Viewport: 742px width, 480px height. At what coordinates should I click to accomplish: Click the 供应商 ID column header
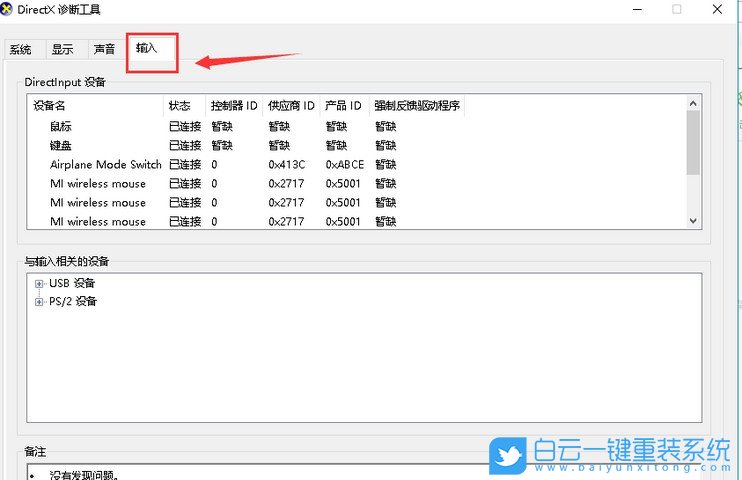pos(291,106)
